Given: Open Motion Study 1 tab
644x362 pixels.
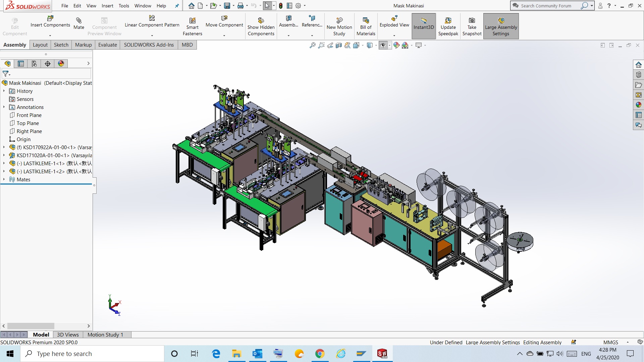Looking at the screenshot, I should point(105,335).
